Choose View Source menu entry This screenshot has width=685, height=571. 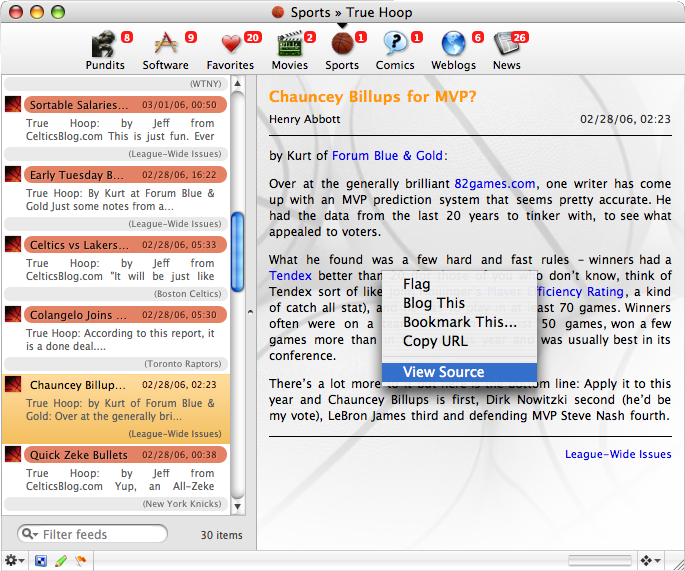[459, 372]
